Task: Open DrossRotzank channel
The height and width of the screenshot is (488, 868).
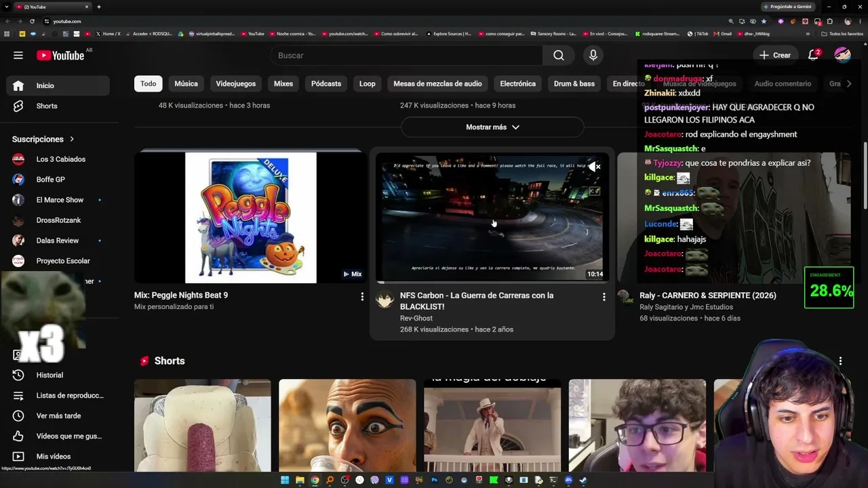Action: [x=58, y=220]
